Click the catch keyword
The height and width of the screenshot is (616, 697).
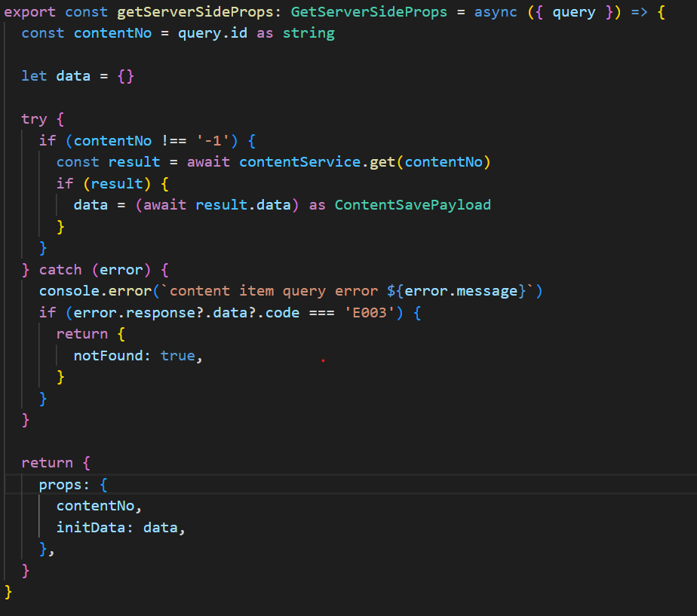[60, 270]
